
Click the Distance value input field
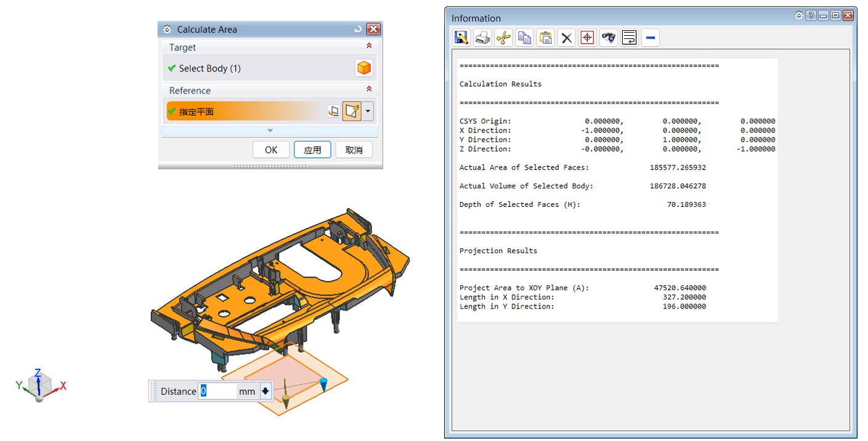[x=217, y=391]
